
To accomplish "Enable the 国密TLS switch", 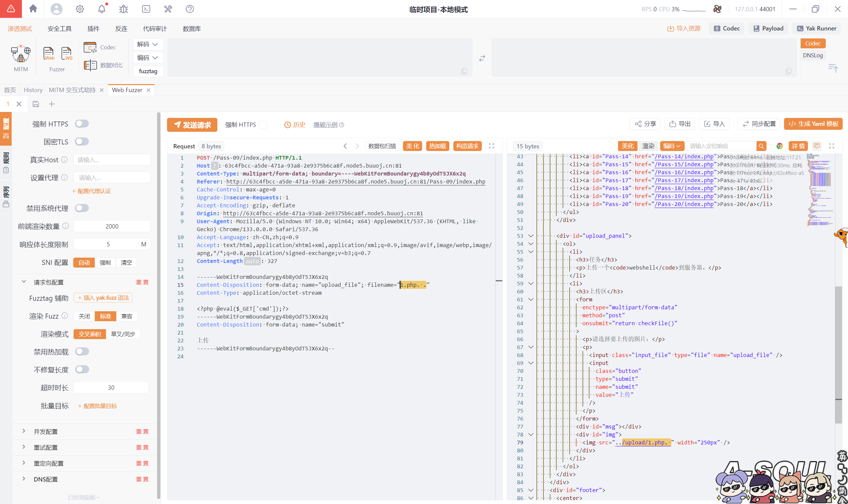I will pos(82,141).
